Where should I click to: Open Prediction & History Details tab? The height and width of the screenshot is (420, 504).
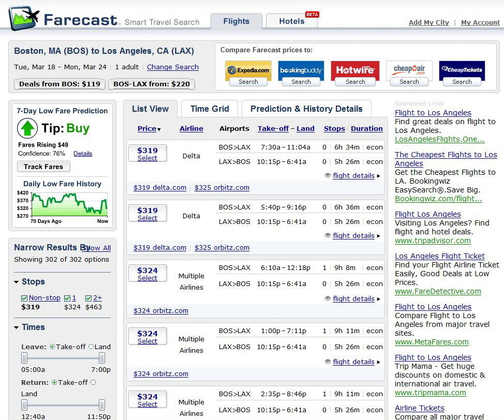[x=306, y=109]
